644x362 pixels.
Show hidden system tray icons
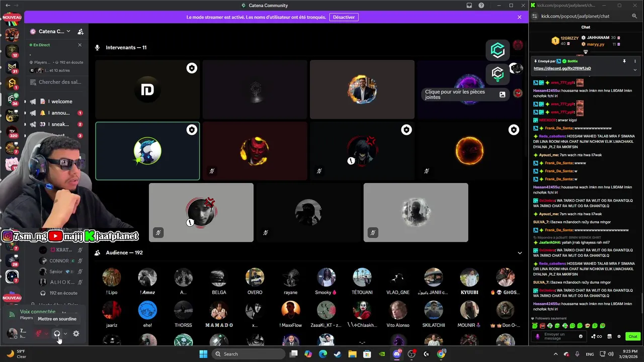(555, 354)
